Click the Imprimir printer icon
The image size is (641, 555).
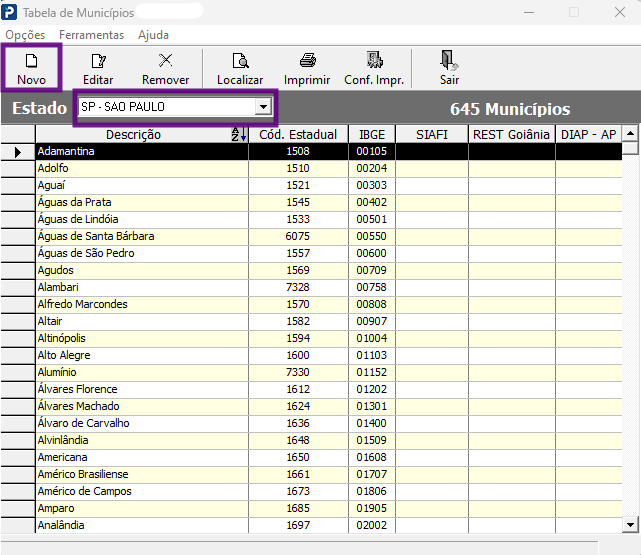pos(307,60)
